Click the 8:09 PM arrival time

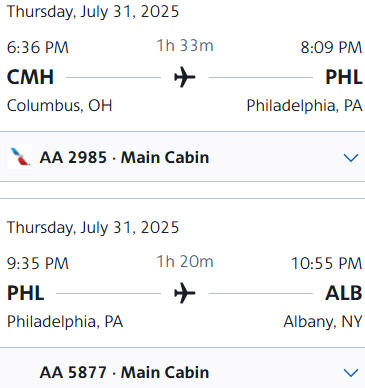[x=331, y=47]
